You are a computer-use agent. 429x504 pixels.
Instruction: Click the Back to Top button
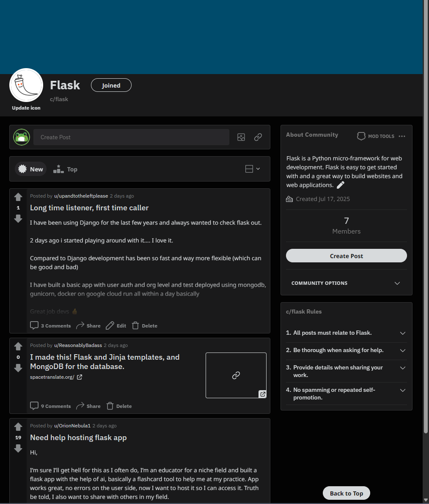[346, 493]
